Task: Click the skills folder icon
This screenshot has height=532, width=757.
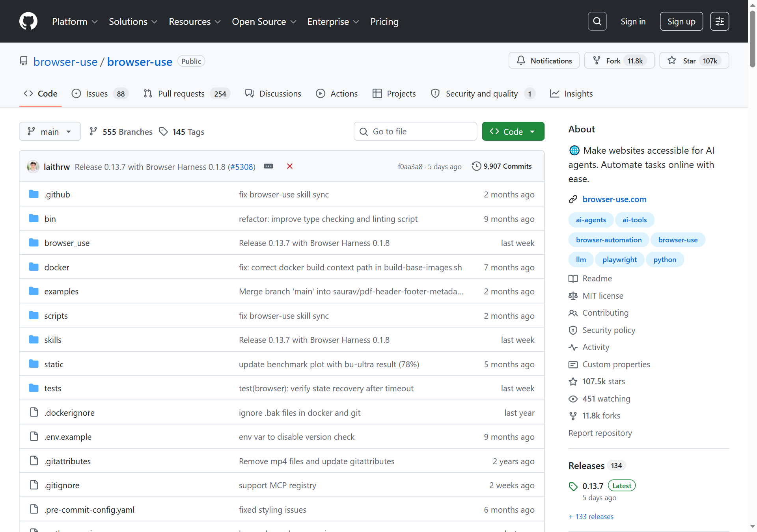Action: pos(34,340)
